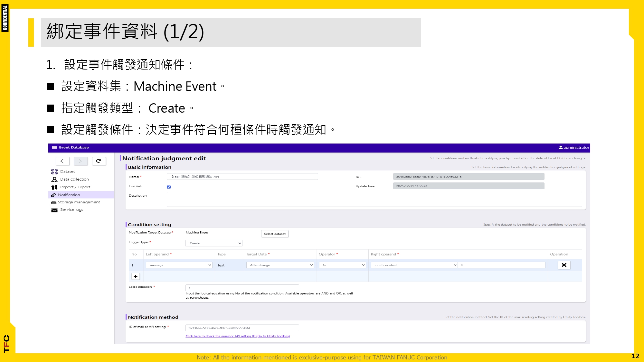This screenshot has width=644, height=362.
Task: Select the Dataset sidebar icon
Action: coord(54,172)
